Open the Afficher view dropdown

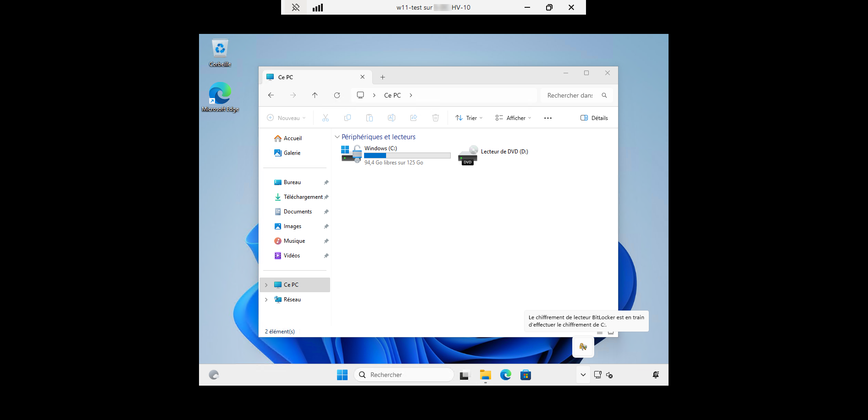[x=513, y=118]
